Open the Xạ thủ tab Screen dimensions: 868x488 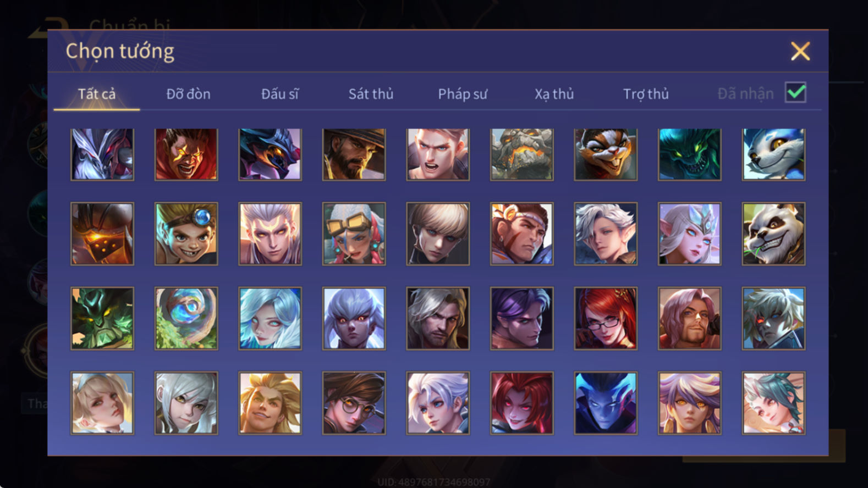point(554,94)
